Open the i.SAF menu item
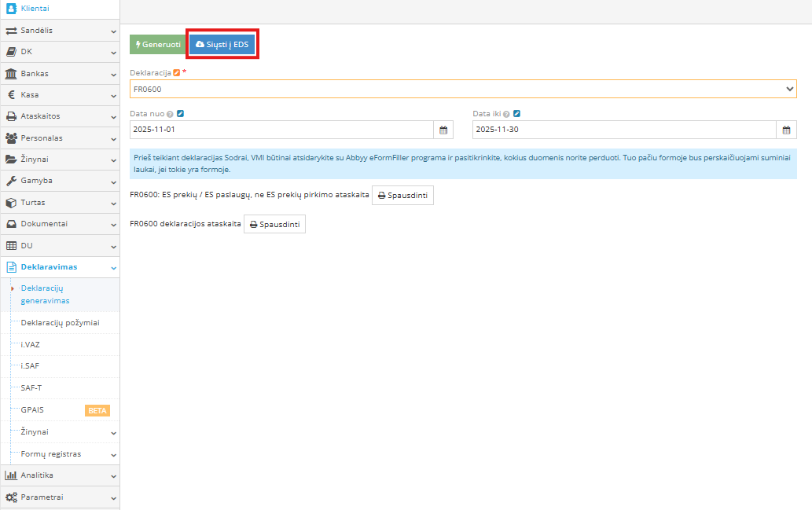Screen dimensions: 812x510 (31, 366)
